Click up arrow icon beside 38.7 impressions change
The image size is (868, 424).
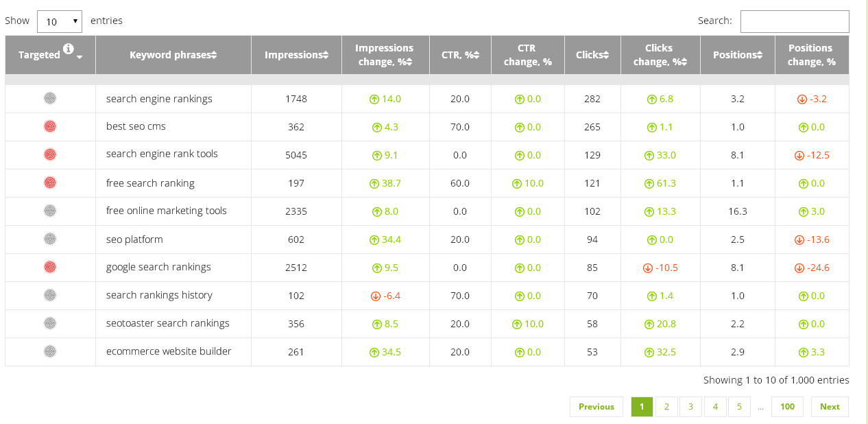tap(374, 184)
